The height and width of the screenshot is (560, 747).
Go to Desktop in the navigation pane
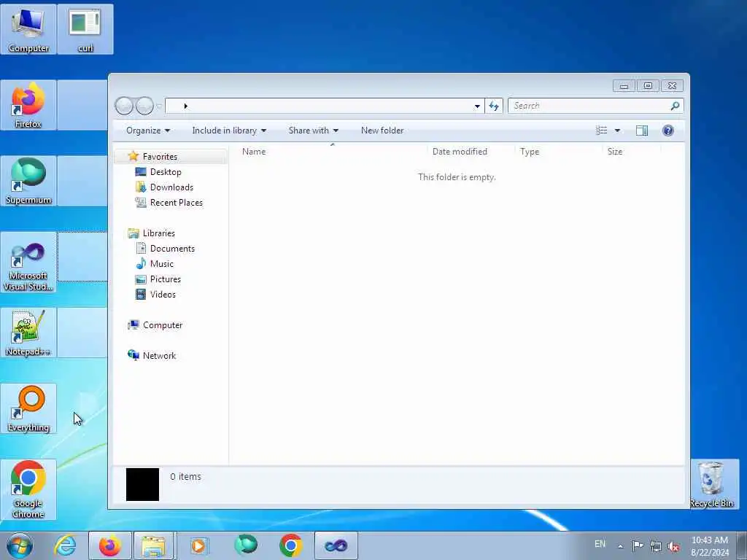click(x=166, y=172)
